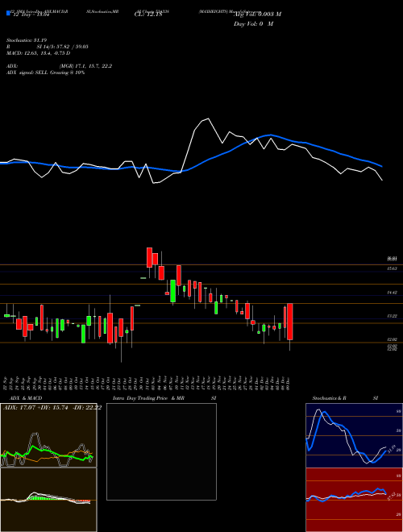Click the crest of the blue SMA curve
The image size is (403, 532).
click(270, 135)
